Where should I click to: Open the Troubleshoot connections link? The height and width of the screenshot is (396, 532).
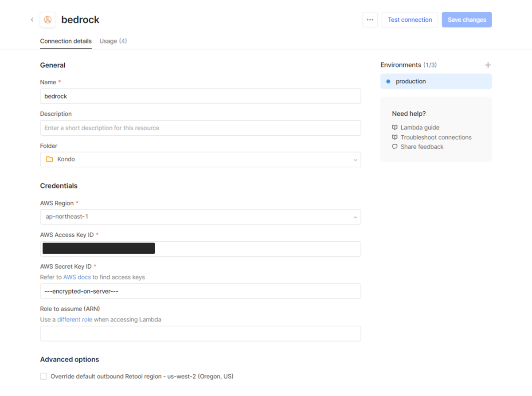pyautogui.click(x=436, y=137)
